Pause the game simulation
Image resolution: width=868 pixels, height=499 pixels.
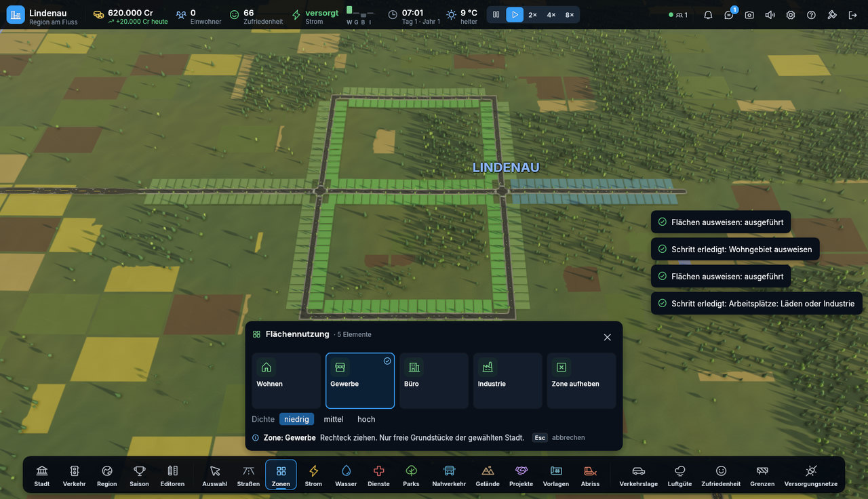click(496, 15)
